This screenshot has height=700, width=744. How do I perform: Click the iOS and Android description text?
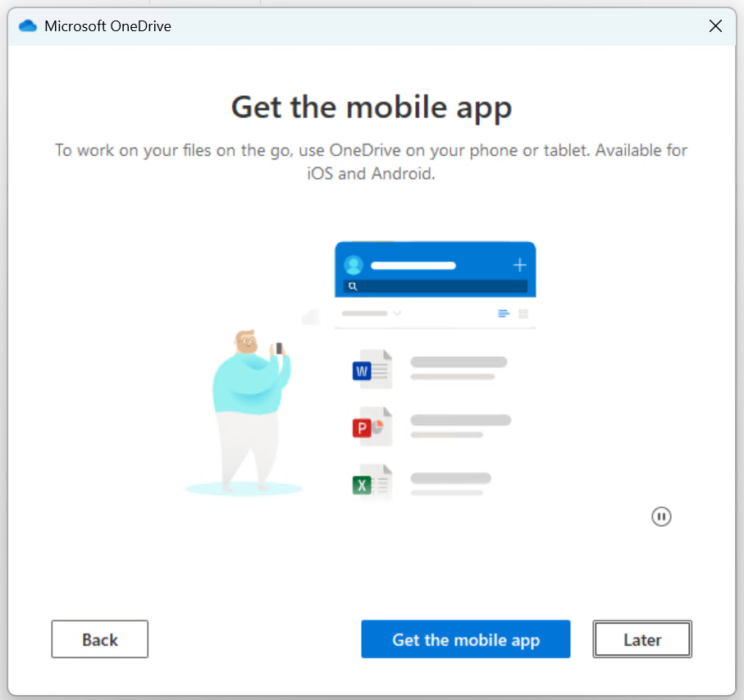(x=372, y=162)
